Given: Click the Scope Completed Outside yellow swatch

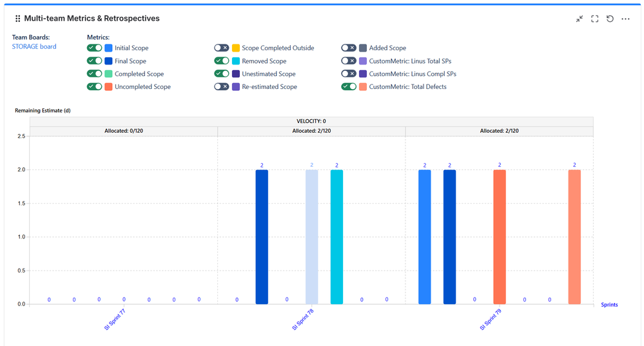Looking at the screenshot, I should (x=236, y=48).
